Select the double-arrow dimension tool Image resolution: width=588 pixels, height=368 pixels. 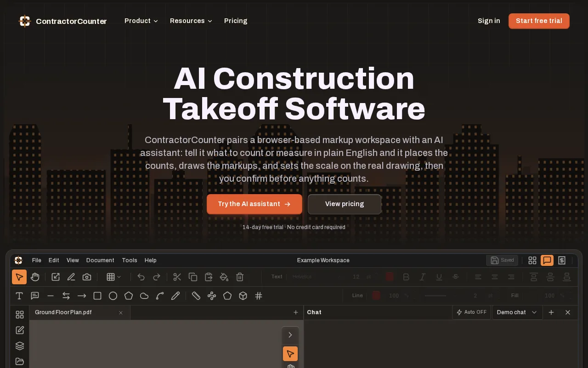(x=66, y=296)
